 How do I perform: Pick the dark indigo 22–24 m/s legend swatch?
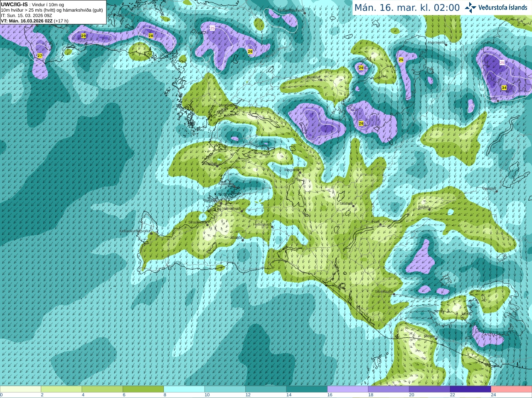point(470,389)
